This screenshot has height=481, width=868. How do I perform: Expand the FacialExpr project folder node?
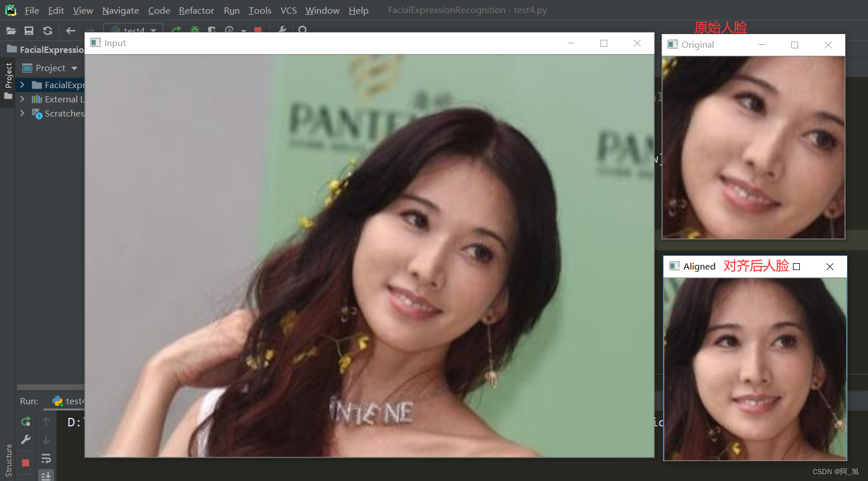(x=22, y=85)
